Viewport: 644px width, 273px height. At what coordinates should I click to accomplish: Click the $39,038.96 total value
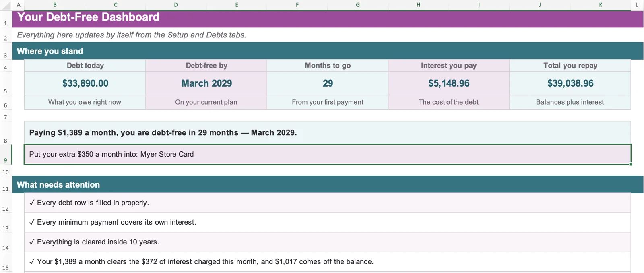tap(570, 83)
